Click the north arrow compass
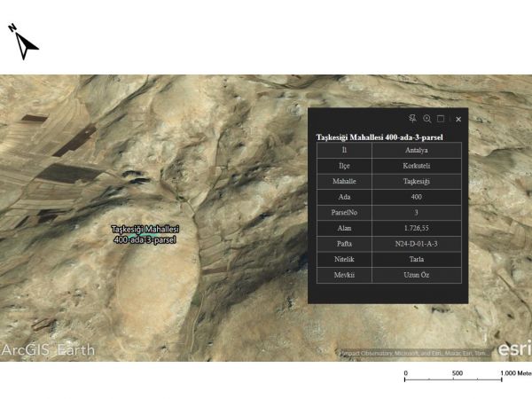The width and height of the screenshot is (532, 399). [x=23, y=42]
